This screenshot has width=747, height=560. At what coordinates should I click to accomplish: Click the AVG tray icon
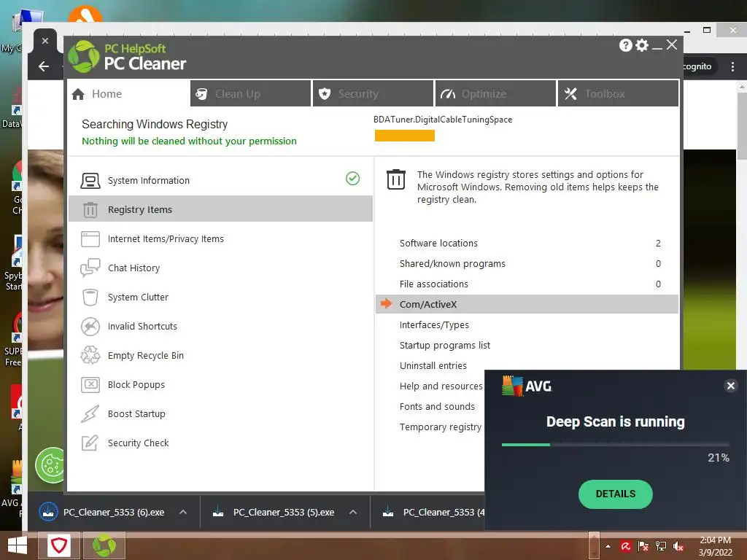tap(625, 546)
